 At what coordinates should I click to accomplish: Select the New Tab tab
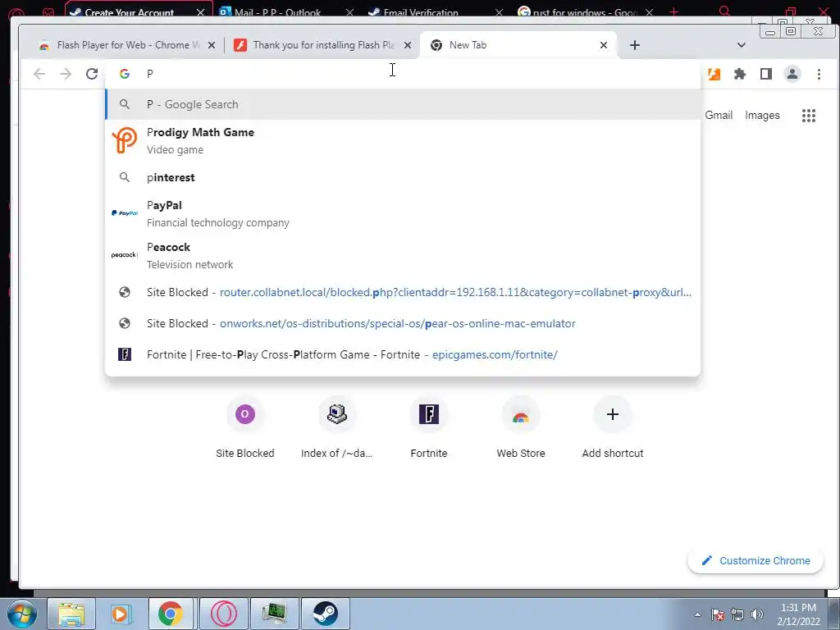[x=518, y=45]
